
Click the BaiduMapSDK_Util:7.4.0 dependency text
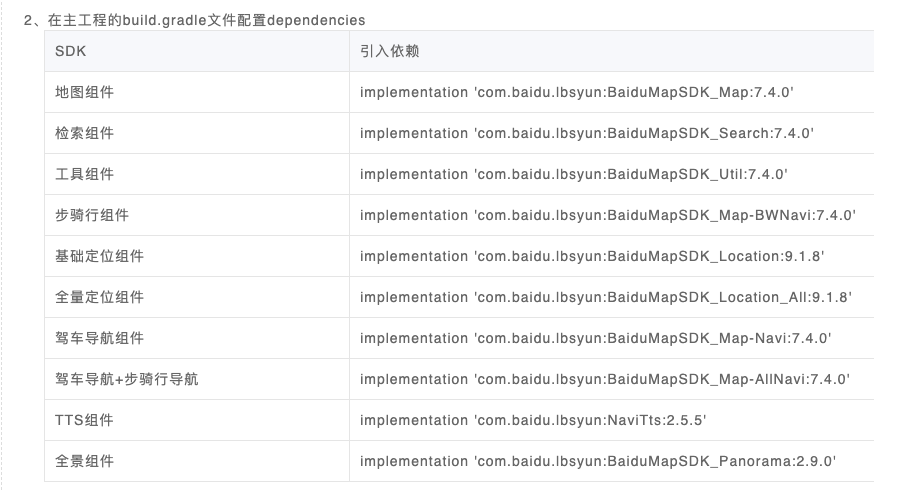(x=574, y=174)
